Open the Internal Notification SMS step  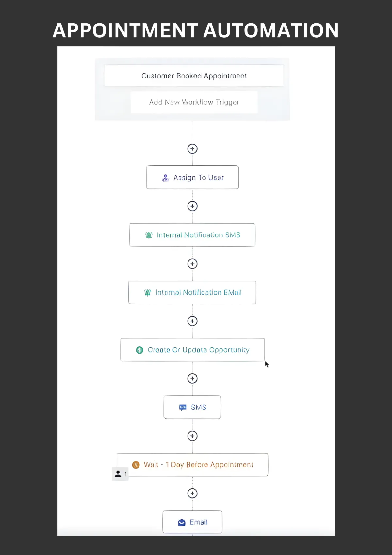pyautogui.click(x=192, y=235)
